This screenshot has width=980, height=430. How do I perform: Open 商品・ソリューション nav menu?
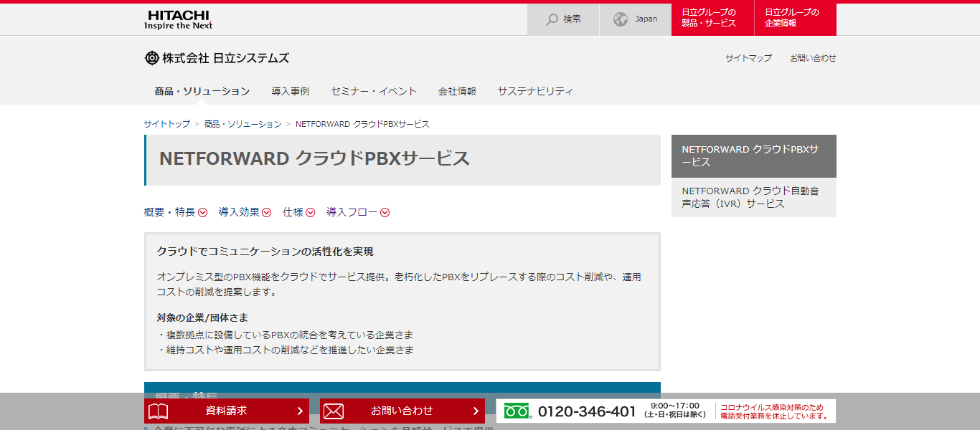point(202,91)
